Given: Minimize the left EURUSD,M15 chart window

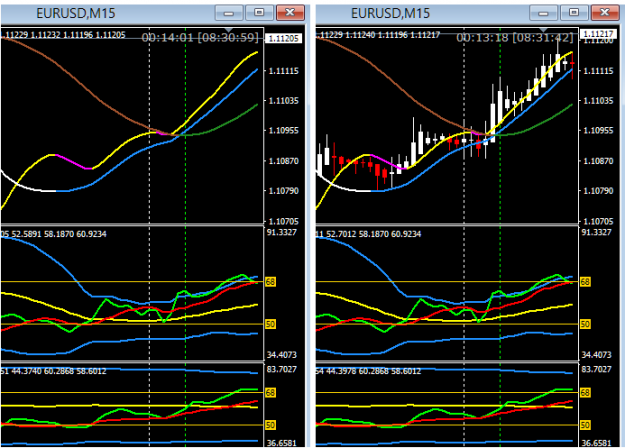Looking at the screenshot, I should [229, 13].
